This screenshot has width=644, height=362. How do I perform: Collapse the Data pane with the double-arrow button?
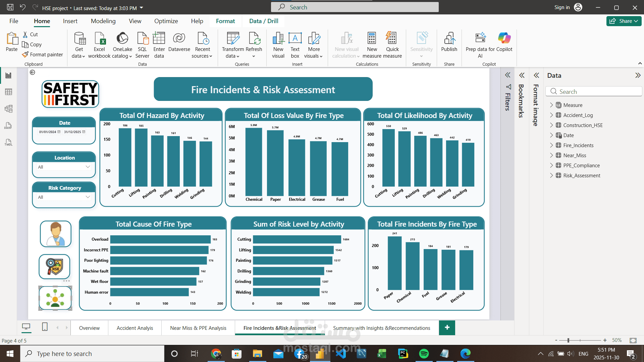pyautogui.click(x=638, y=75)
